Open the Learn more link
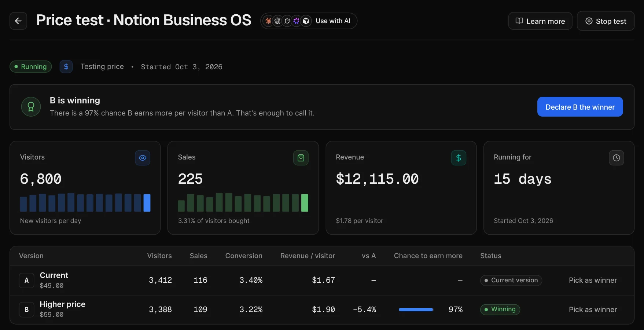Viewport: 644px width, 330px height. [x=540, y=21]
